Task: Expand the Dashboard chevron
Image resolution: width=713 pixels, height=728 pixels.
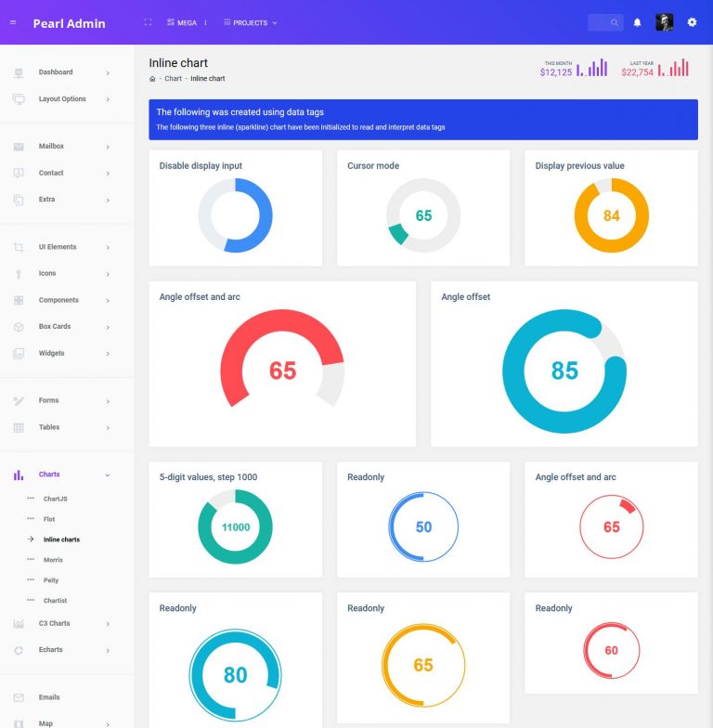Action: 108,72
